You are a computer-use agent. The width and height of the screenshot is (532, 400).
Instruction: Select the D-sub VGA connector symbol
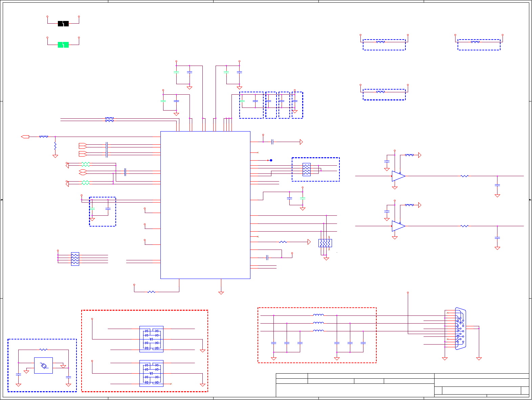click(x=460, y=328)
